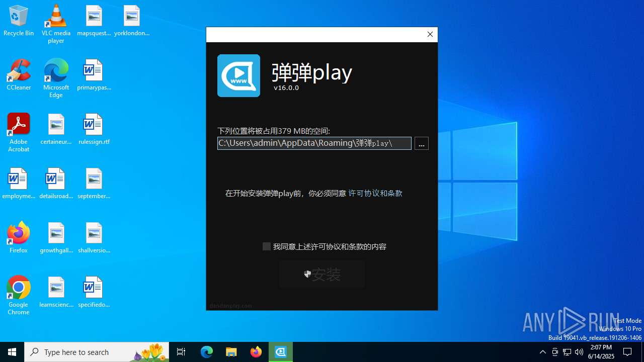
Task: Check the license agreement consent checkbox
Action: click(267, 246)
